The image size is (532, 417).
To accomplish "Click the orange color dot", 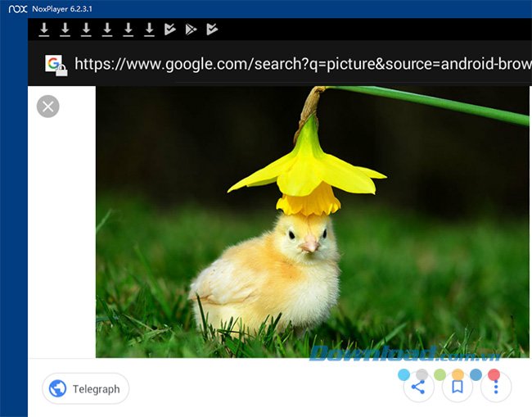I will (x=458, y=374).
